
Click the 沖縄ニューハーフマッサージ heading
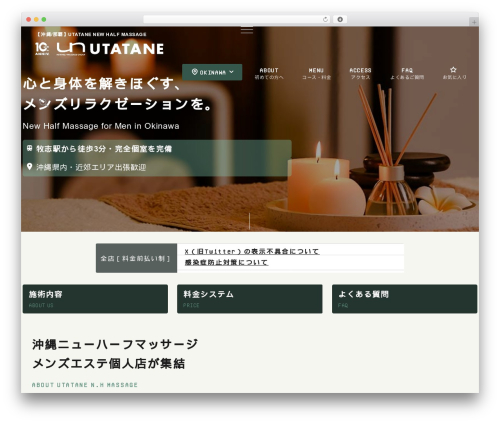click(115, 344)
